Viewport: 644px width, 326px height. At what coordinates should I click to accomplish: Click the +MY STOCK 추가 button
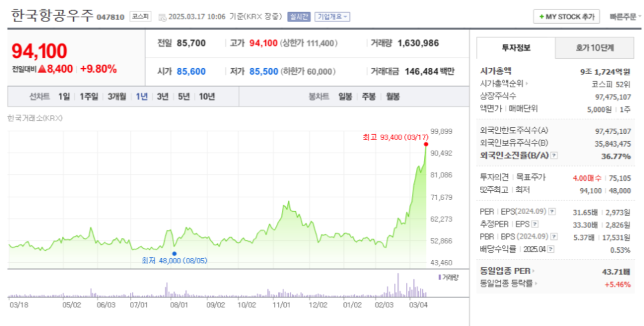pyautogui.click(x=567, y=17)
